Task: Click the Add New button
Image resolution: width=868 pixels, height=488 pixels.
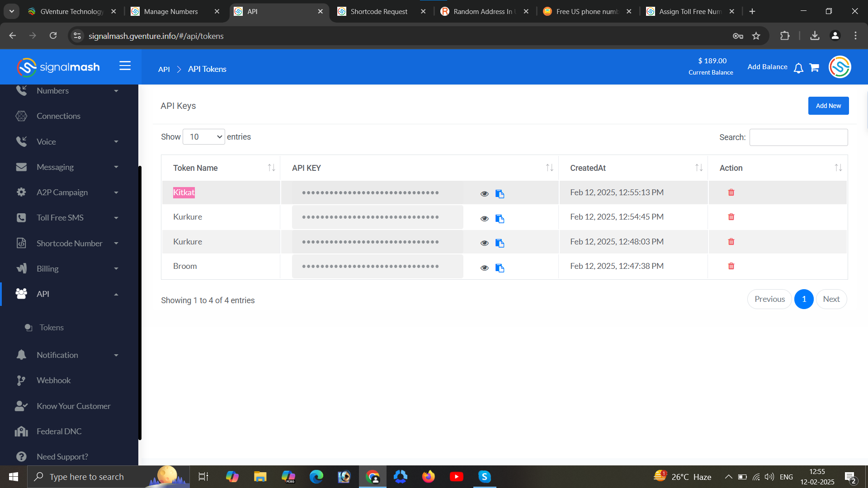Action: click(x=828, y=106)
